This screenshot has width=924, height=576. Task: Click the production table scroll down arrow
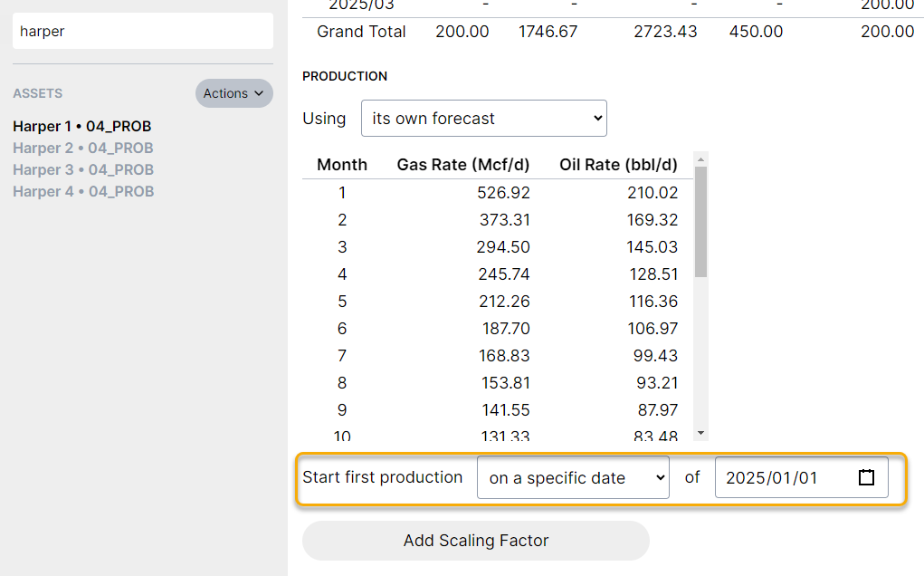point(700,434)
